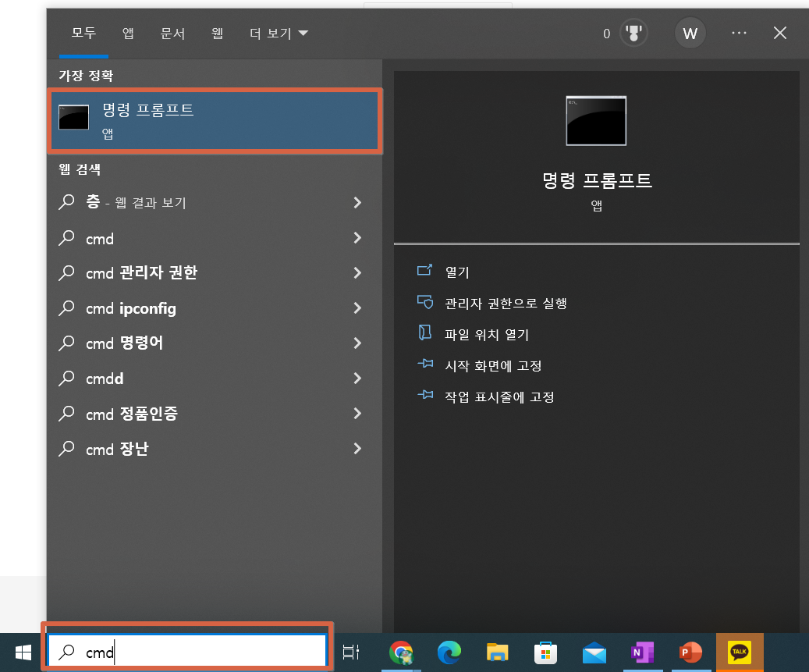The height and width of the screenshot is (672, 809).
Task: Click the pin icon beside 작업 표시줄에 고정
Action: (x=425, y=395)
